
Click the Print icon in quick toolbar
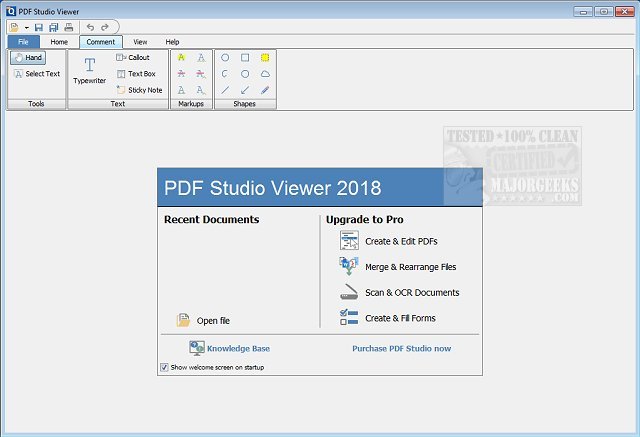(x=69, y=27)
